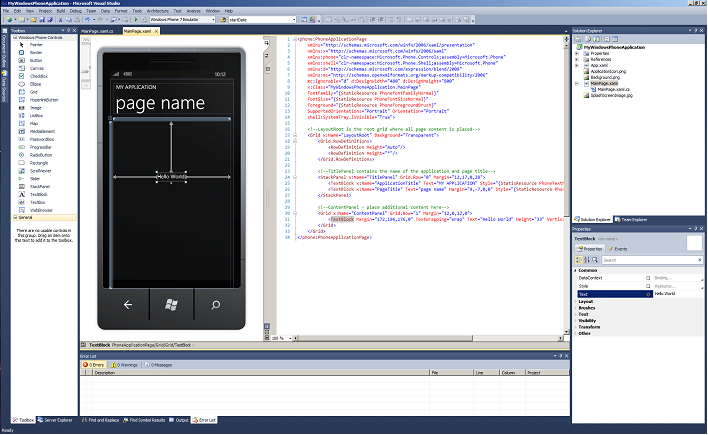Viewport: 708px width, 435px height.
Task: Select the Map control in Toolbox
Action: coord(32,123)
